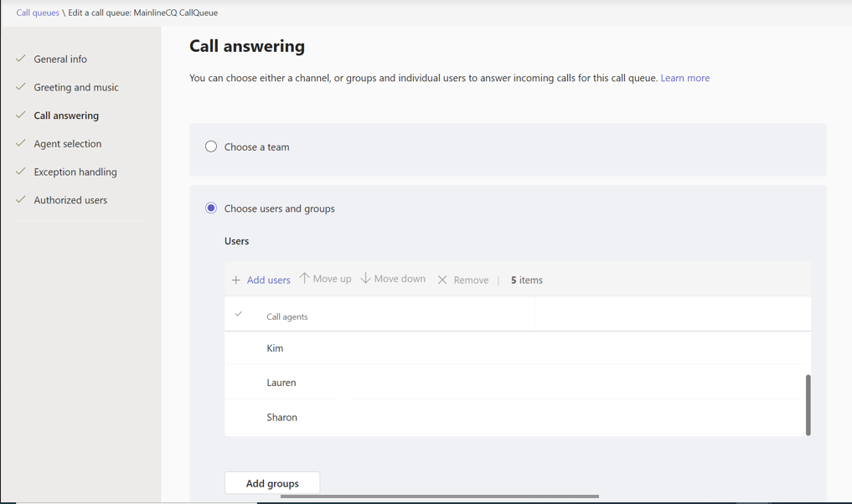This screenshot has width=852, height=504.
Task: Click the checkmark beside Authorized users
Action: tap(21, 199)
